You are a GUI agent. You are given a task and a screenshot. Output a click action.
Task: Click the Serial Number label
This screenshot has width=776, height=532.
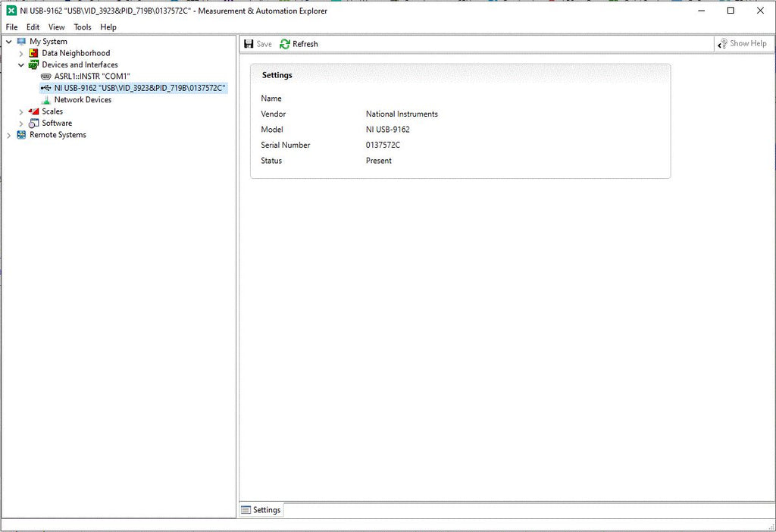[286, 145]
